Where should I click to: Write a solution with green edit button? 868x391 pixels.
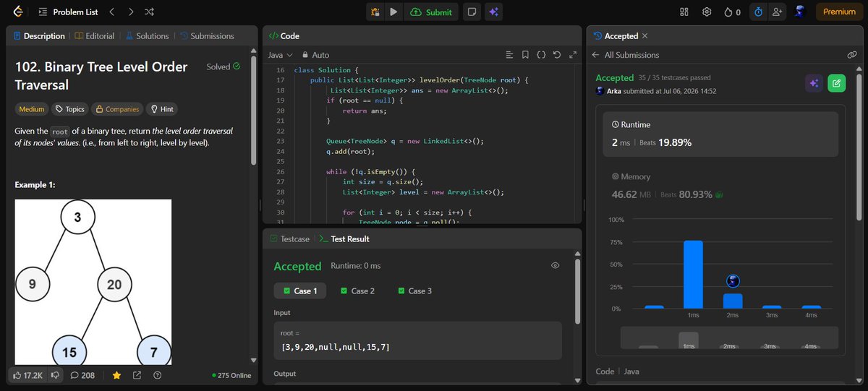(x=836, y=83)
